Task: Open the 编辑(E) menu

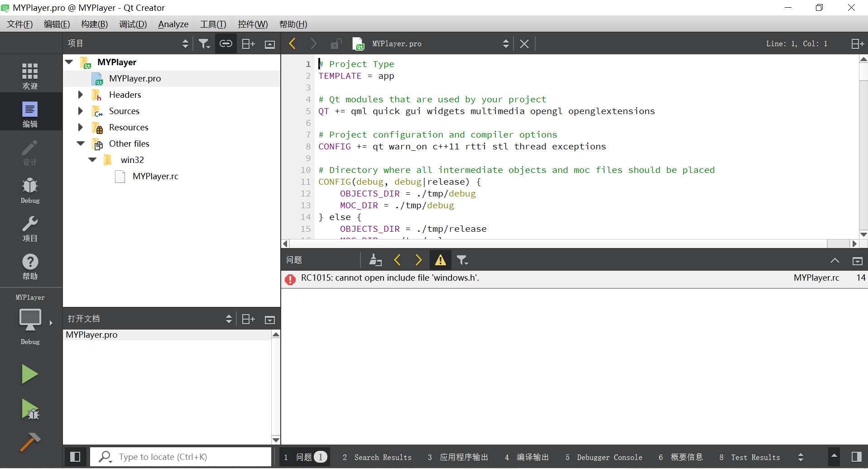Action: tap(57, 24)
